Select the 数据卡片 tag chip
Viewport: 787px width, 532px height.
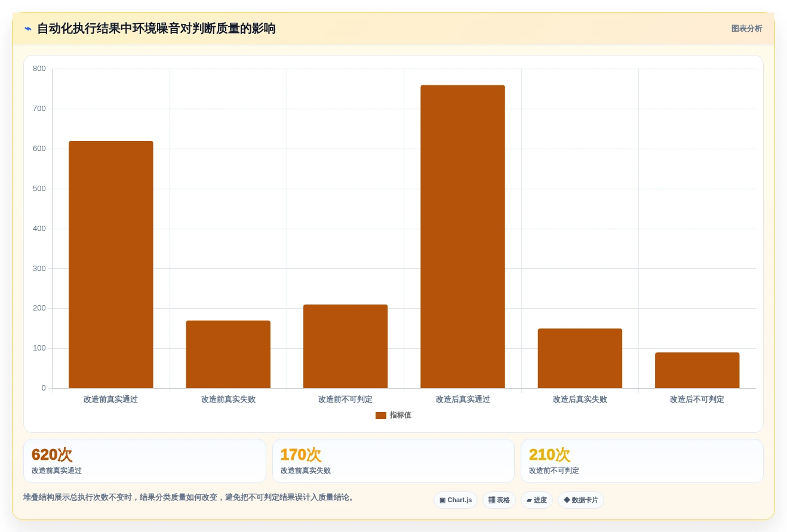tap(581, 500)
